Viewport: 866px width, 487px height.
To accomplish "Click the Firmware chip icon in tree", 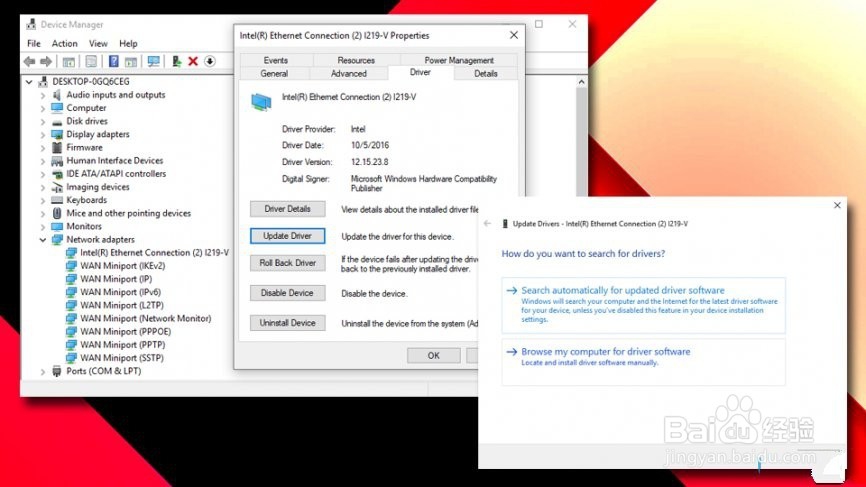I will pyautogui.click(x=56, y=147).
